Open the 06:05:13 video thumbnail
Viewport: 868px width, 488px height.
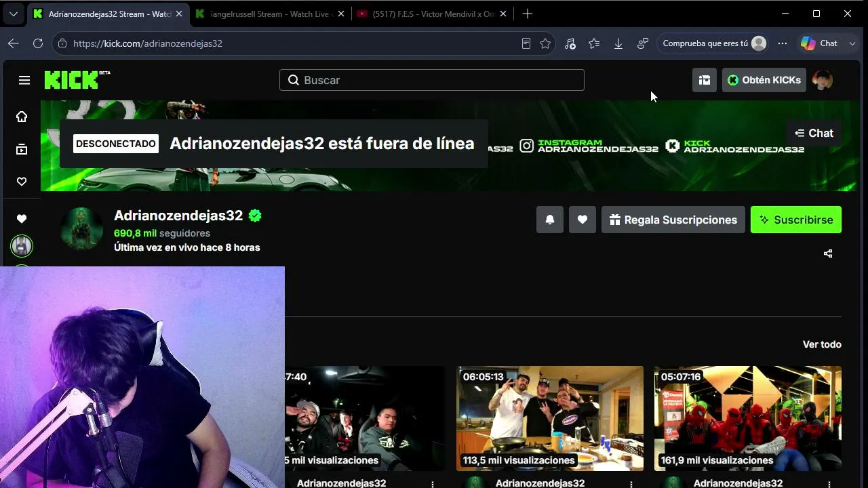pos(550,418)
